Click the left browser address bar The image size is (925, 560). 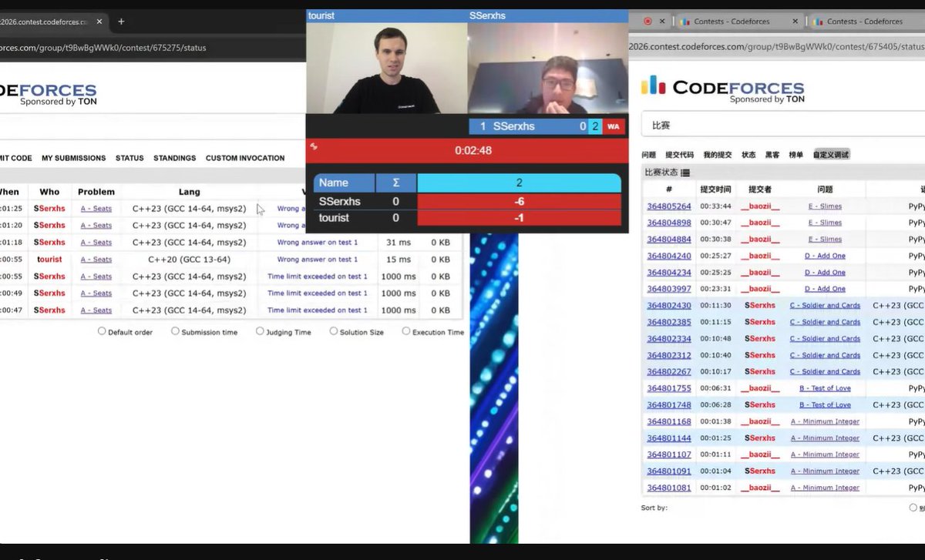click(154, 48)
